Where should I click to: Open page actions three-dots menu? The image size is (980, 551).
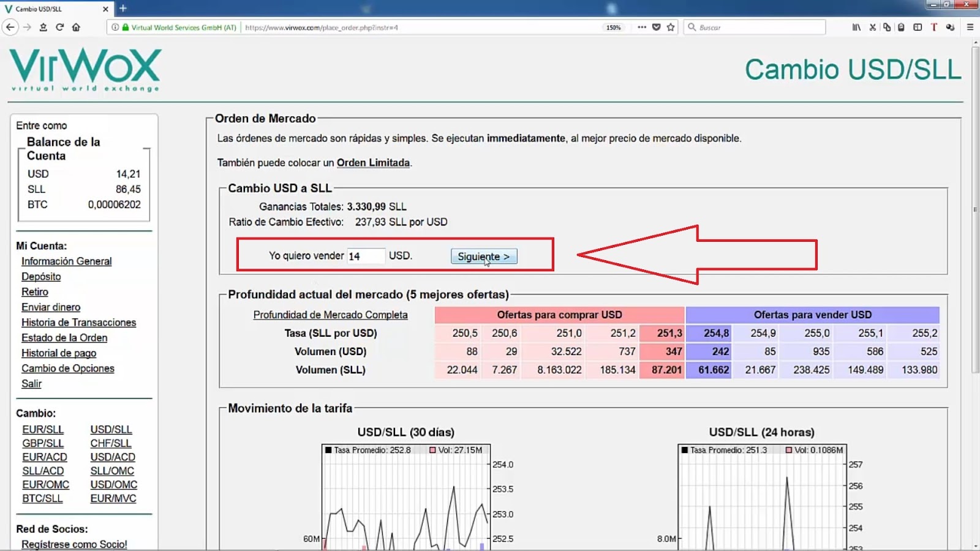(641, 27)
